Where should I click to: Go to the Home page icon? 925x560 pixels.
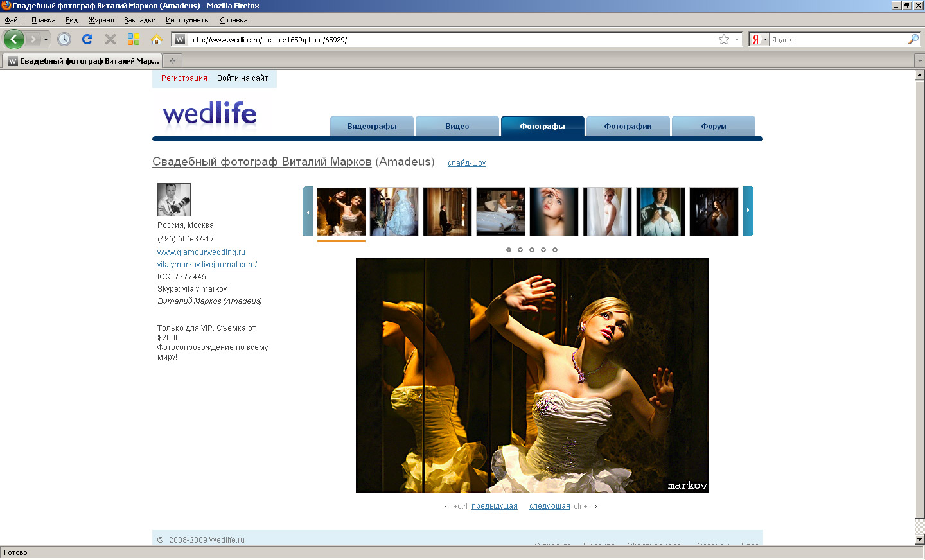[157, 39]
